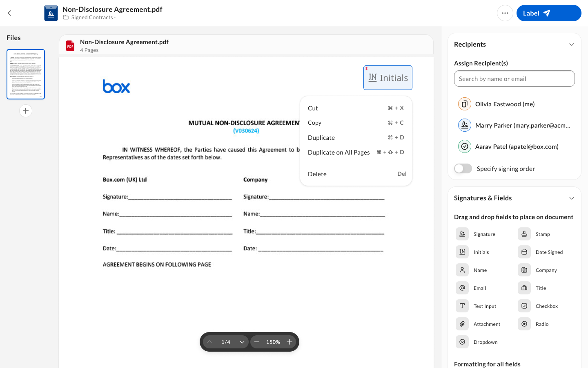Click the Signature field icon

click(462, 234)
